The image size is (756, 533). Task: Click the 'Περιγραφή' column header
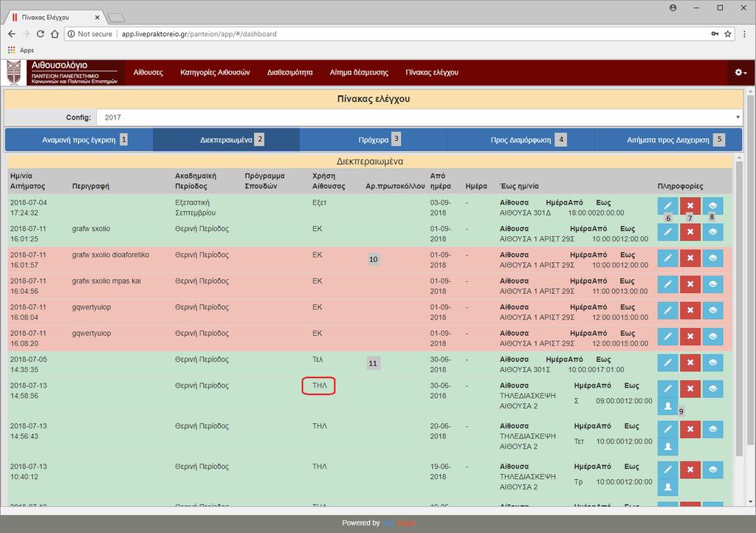pos(91,186)
